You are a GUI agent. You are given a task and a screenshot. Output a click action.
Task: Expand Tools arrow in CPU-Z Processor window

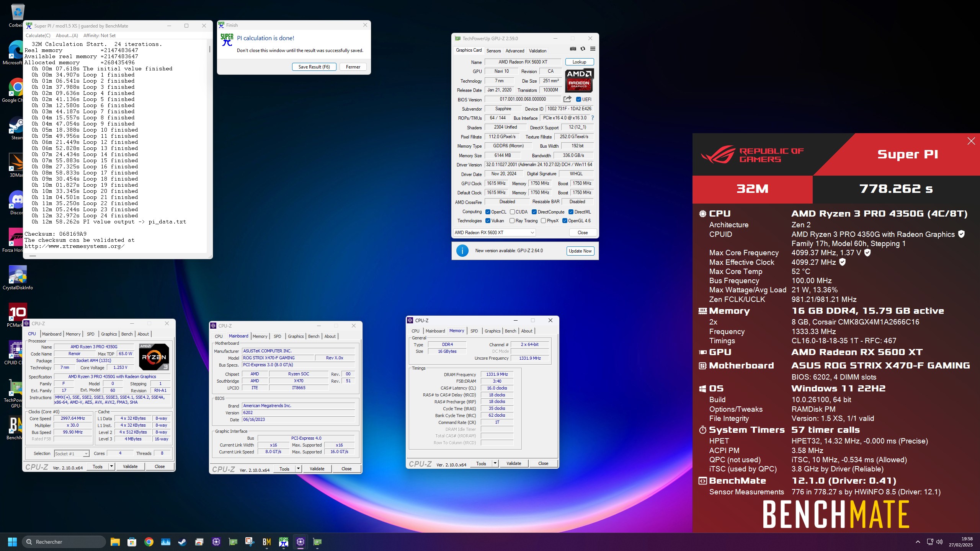111,466
